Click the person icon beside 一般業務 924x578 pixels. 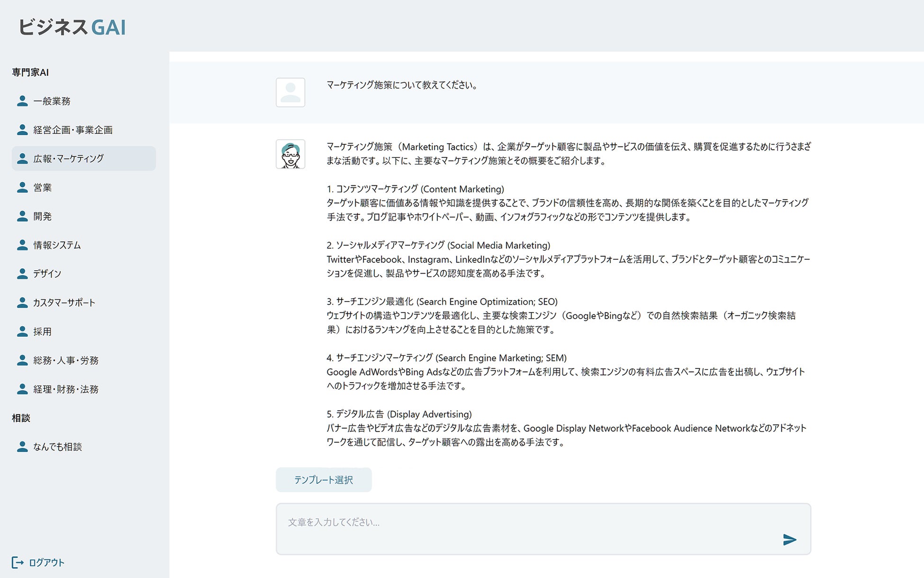(x=22, y=101)
